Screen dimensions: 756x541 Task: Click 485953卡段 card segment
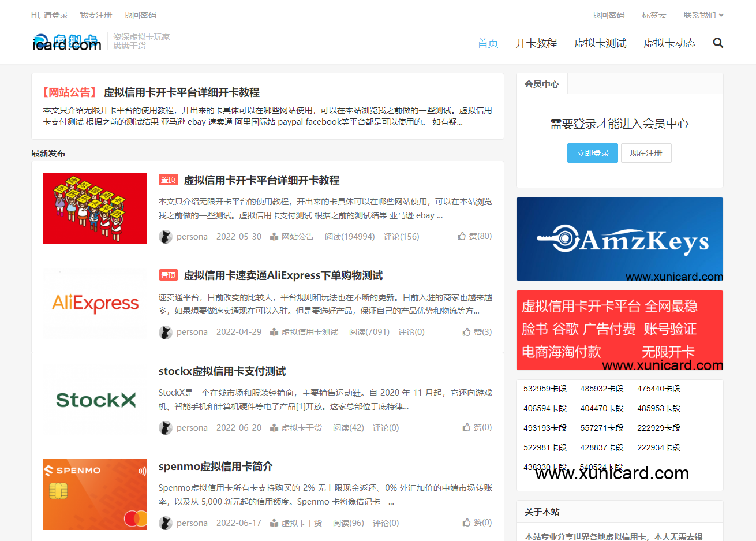click(659, 408)
